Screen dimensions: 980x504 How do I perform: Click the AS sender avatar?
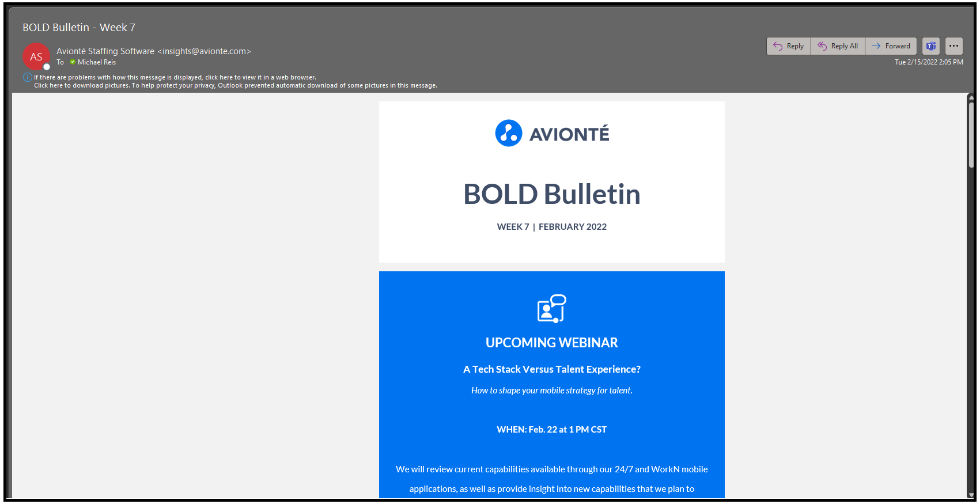pos(36,56)
